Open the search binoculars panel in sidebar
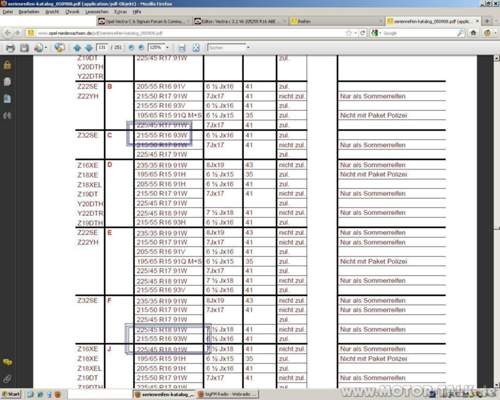The height and width of the screenshot is (400, 500). (7, 115)
